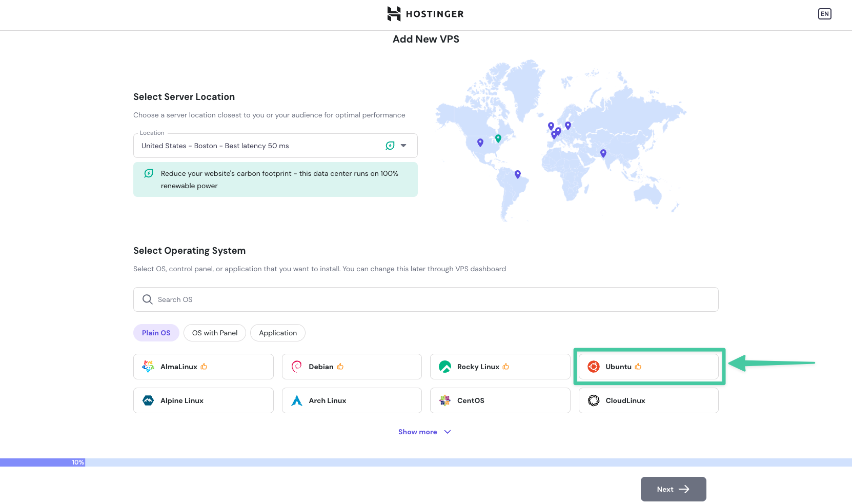
Task: Switch to the OS with Panel tab
Action: pyautogui.click(x=215, y=333)
